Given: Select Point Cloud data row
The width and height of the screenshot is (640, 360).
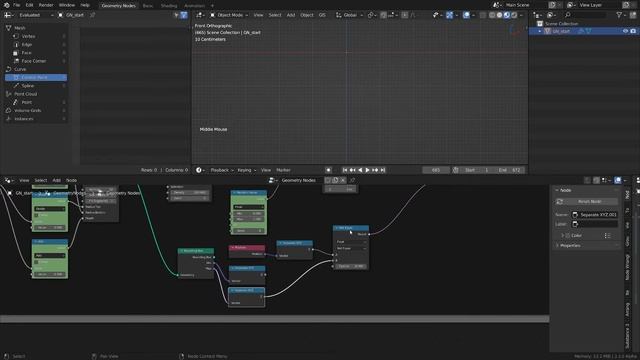Looking at the screenshot, I should 25,94.
